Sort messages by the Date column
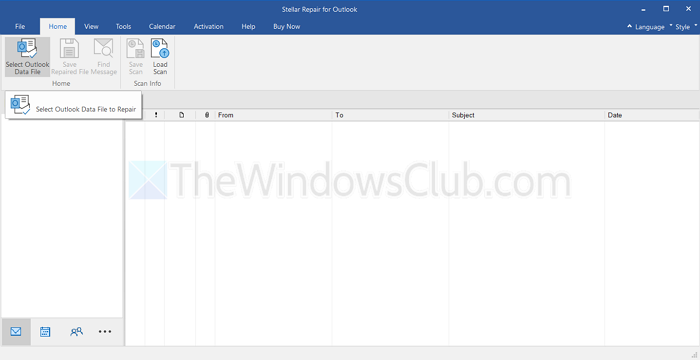This screenshot has height=360, width=700. click(x=652, y=115)
